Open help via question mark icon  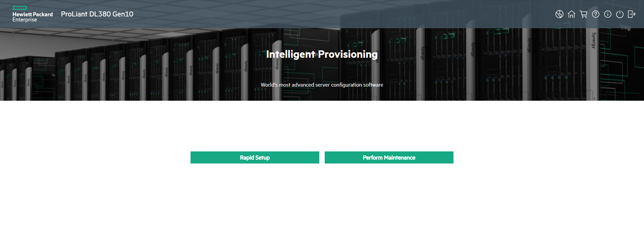(595, 14)
